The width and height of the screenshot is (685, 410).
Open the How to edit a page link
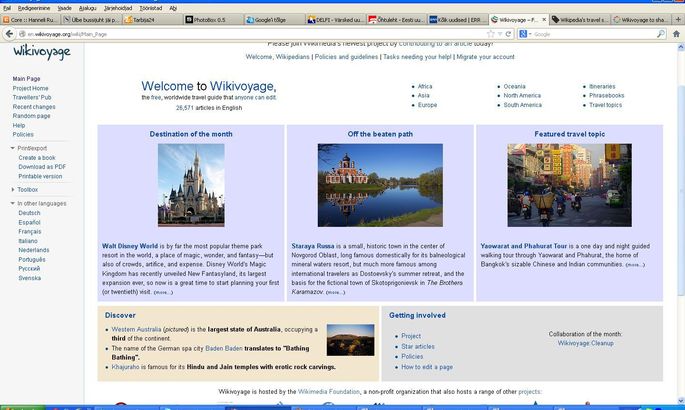pyautogui.click(x=427, y=367)
